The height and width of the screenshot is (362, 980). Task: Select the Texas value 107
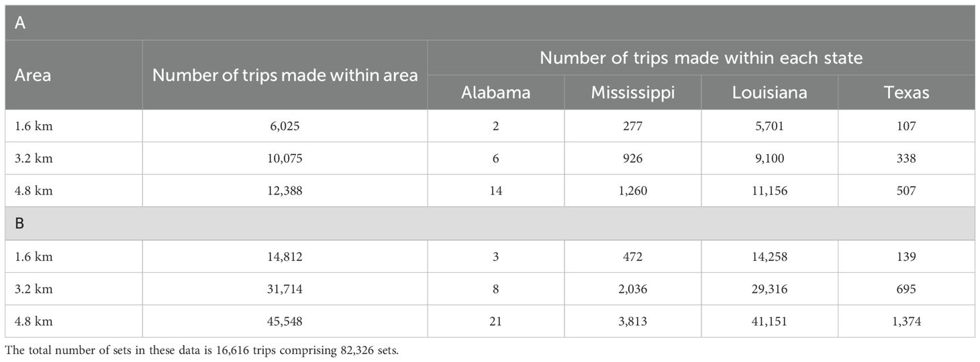[906, 126]
